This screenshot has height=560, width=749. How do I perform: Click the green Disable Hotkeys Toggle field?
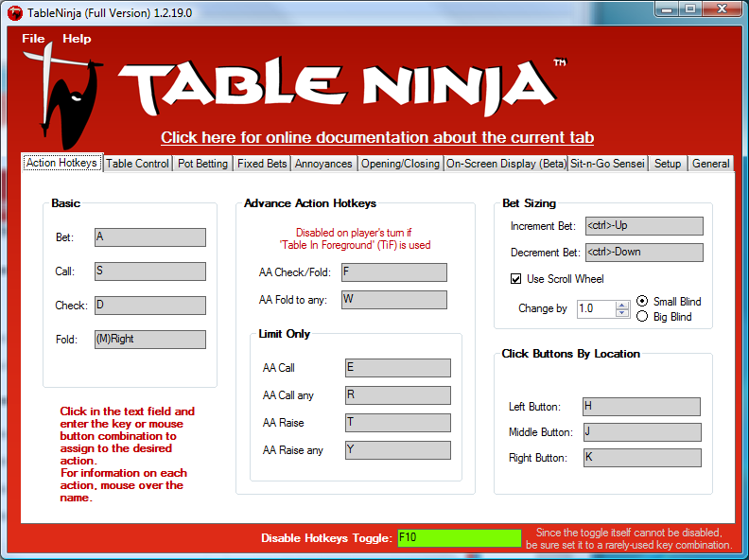pos(459,537)
